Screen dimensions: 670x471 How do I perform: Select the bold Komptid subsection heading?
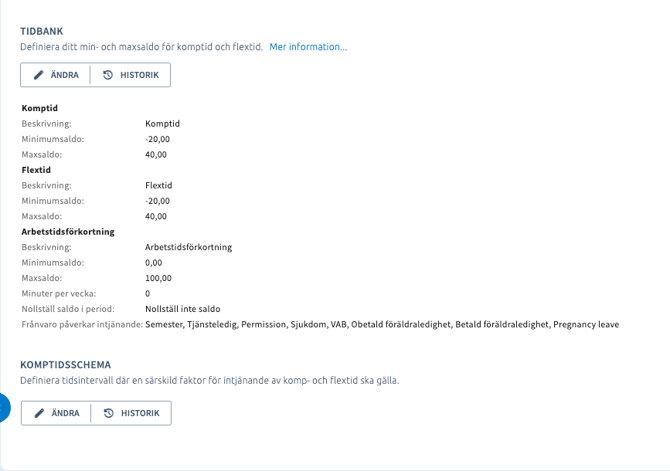pos(40,108)
